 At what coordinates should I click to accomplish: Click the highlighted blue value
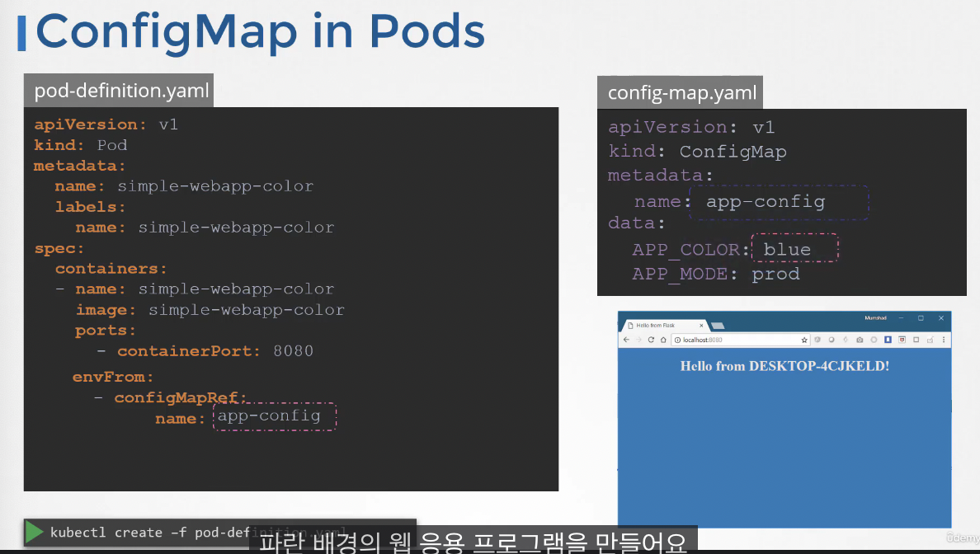[794, 248]
